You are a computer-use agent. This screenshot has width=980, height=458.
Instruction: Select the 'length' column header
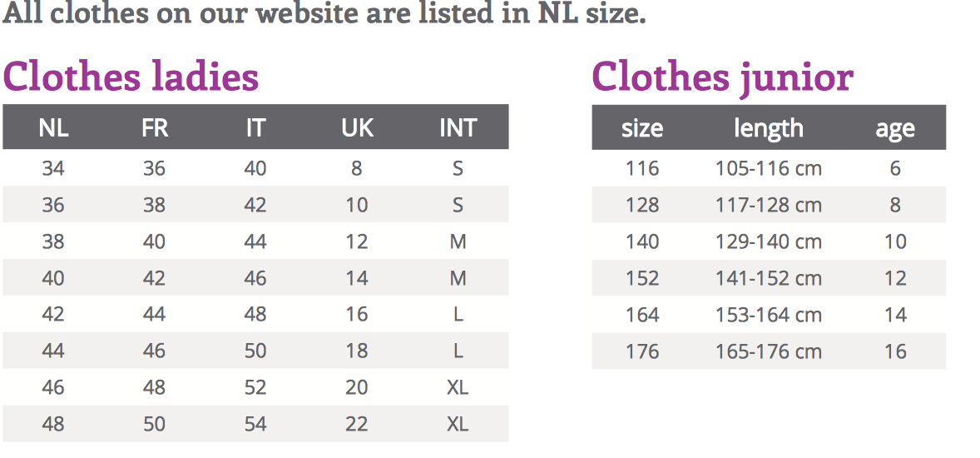(769, 128)
